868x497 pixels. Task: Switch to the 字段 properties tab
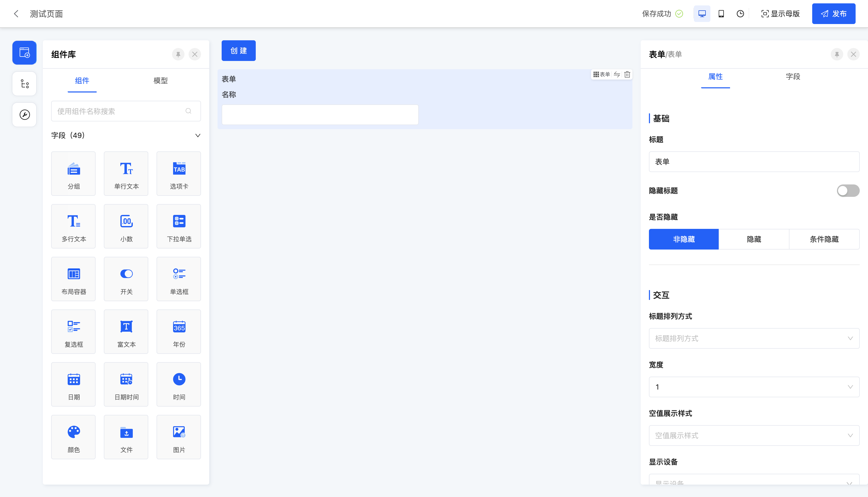[793, 76]
